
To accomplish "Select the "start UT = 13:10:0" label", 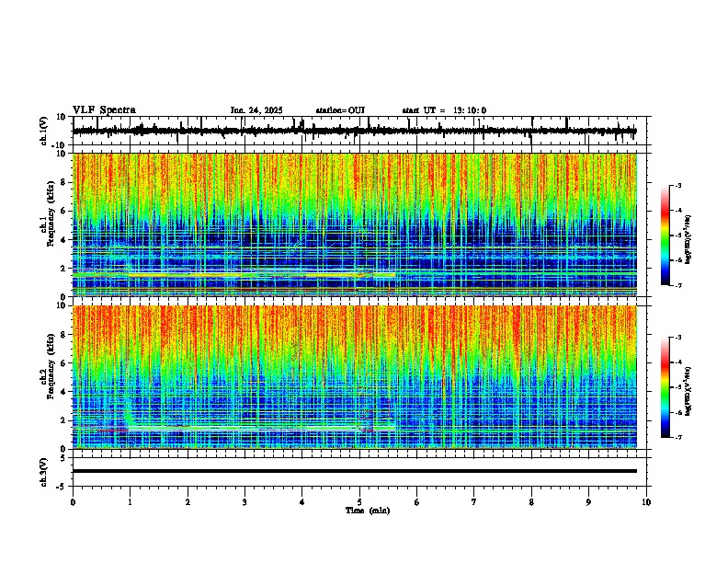I will [x=444, y=110].
